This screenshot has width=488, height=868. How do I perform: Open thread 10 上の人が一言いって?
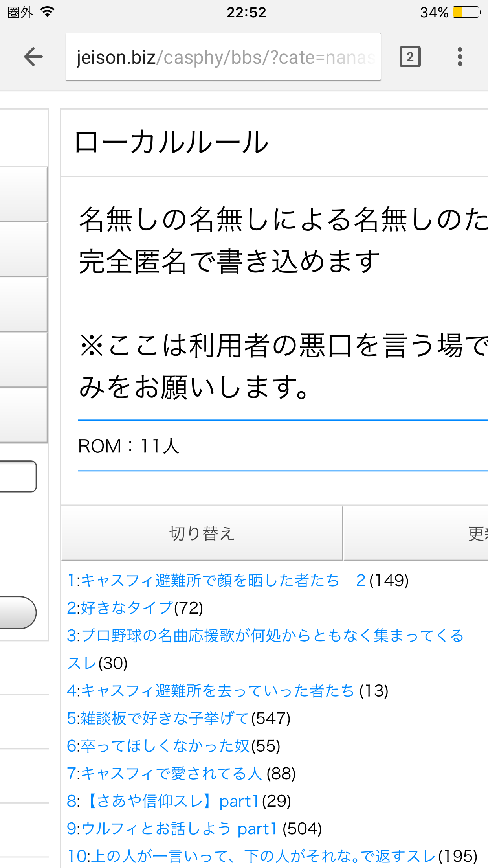(251, 856)
